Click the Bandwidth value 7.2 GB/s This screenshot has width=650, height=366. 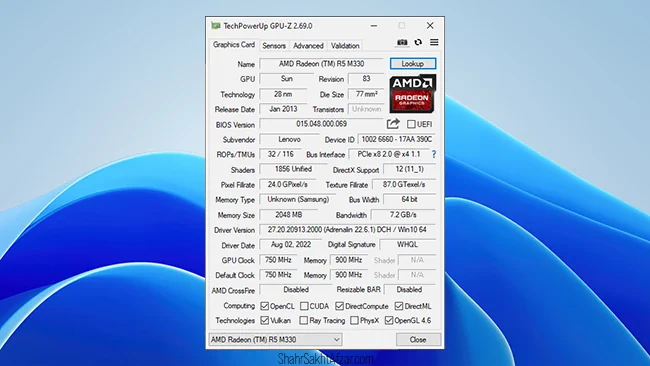[x=403, y=215]
